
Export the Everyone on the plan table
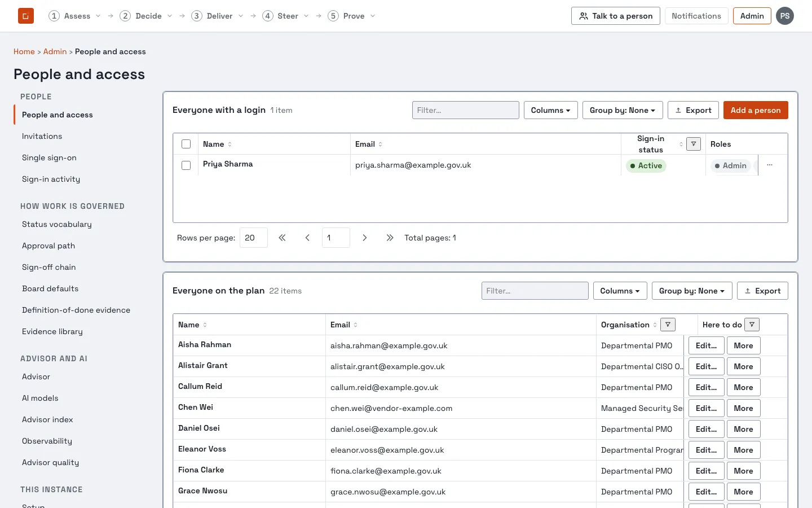pyautogui.click(x=762, y=291)
